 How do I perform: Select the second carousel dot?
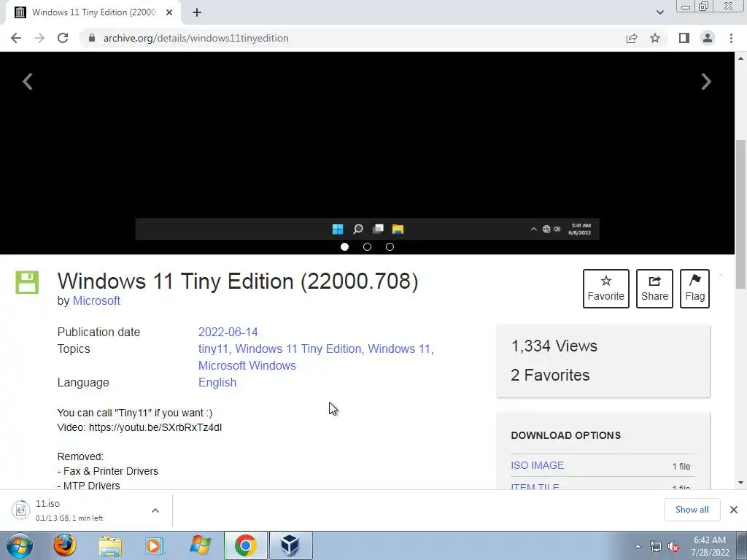pyautogui.click(x=367, y=246)
